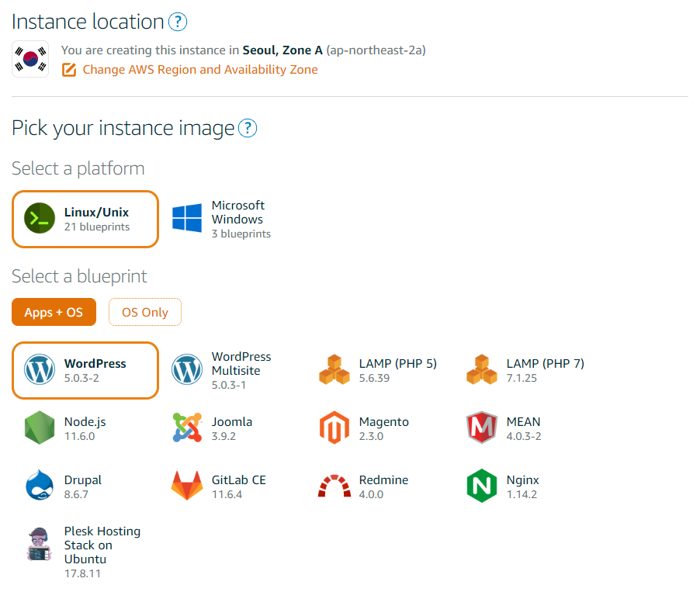This screenshot has width=700, height=592.
Task: Click version 3.9.2 under Joomla
Action: 224,436
